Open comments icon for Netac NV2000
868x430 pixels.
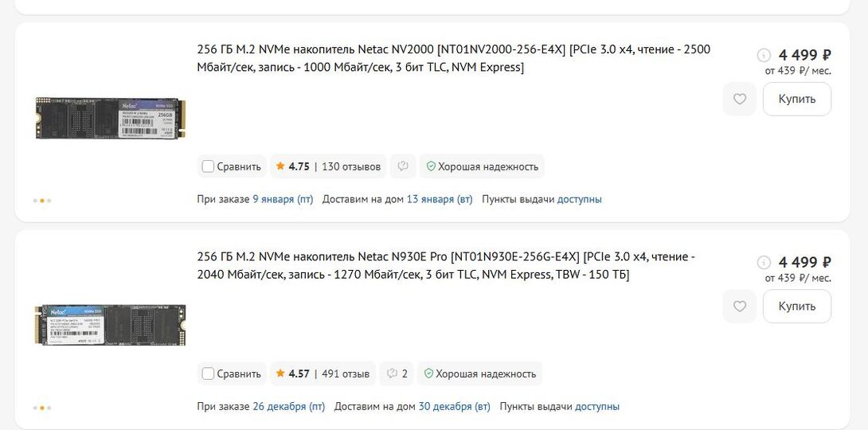tap(403, 166)
